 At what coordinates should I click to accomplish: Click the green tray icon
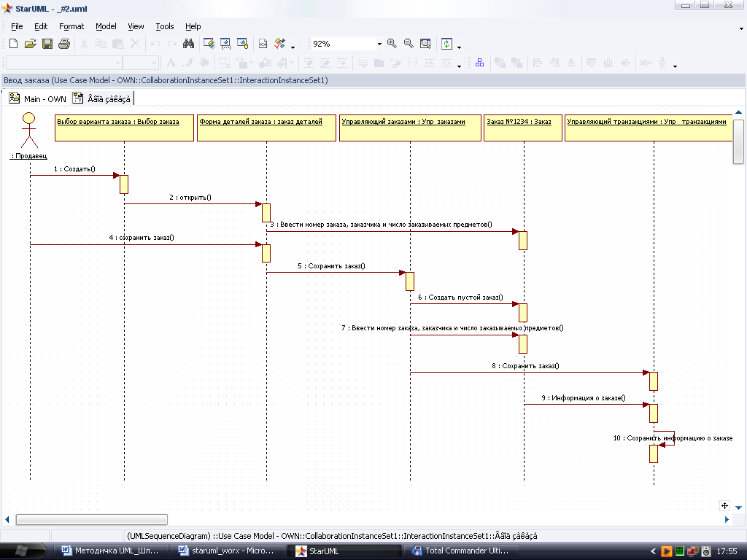680,551
